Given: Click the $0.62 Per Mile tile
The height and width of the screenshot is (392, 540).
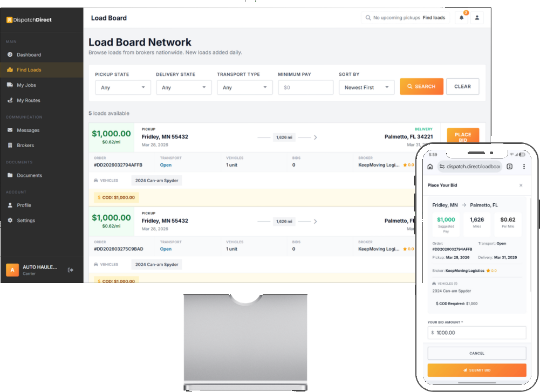Looking at the screenshot, I should pos(508,224).
